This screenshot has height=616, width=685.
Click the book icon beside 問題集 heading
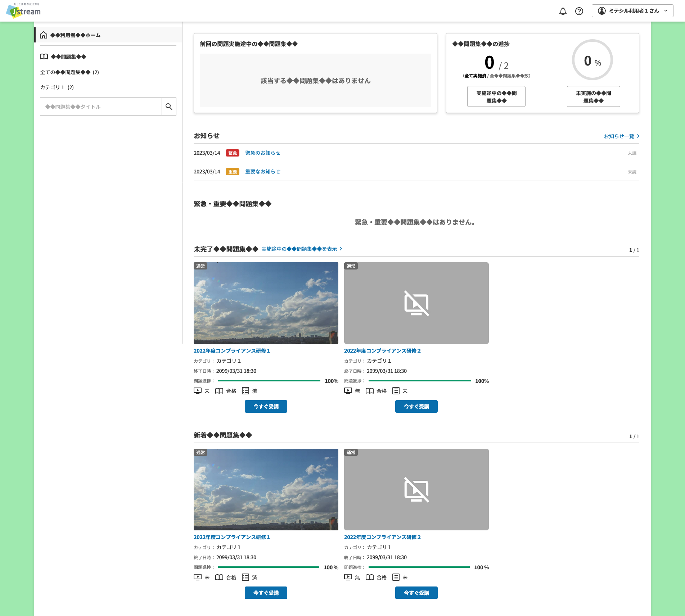[x=44, y=56]
